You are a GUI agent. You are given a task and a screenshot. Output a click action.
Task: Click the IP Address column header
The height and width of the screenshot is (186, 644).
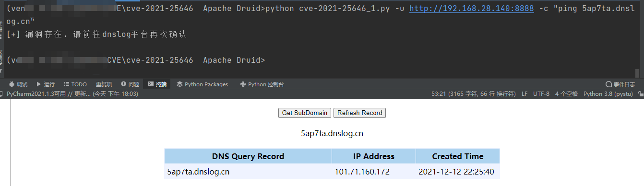tap(374, 156)
